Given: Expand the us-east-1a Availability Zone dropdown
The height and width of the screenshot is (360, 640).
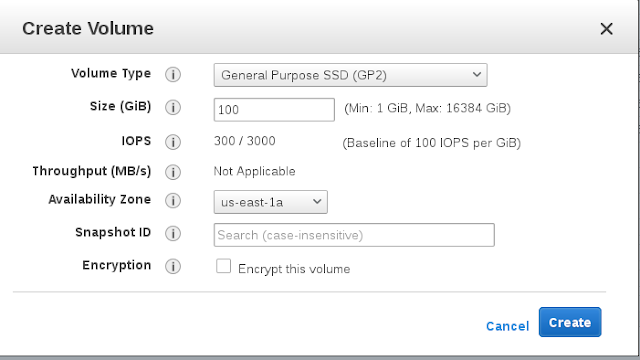Looking at the screenshot, I should click(271, 202).
